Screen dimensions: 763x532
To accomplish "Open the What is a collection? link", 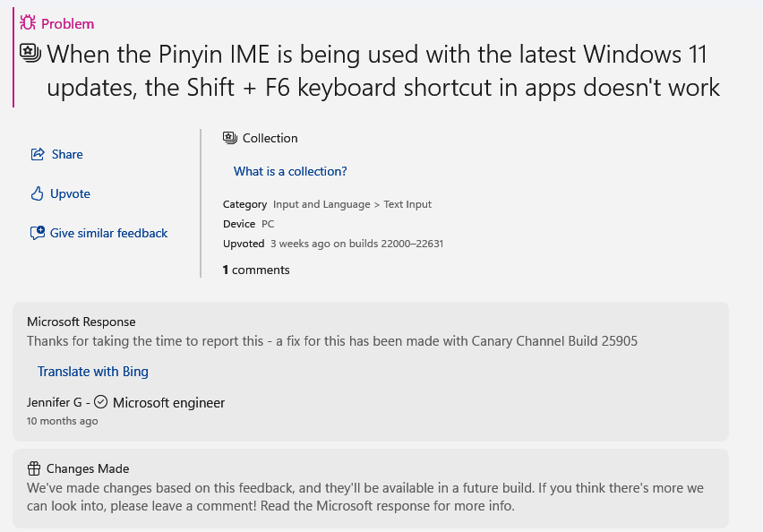I will 290,171.
